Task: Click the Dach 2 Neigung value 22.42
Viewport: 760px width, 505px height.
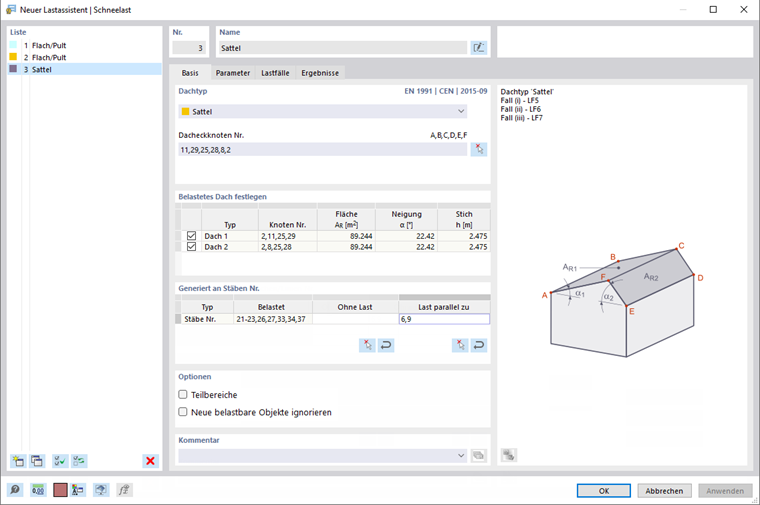Action: pos(407,247)
